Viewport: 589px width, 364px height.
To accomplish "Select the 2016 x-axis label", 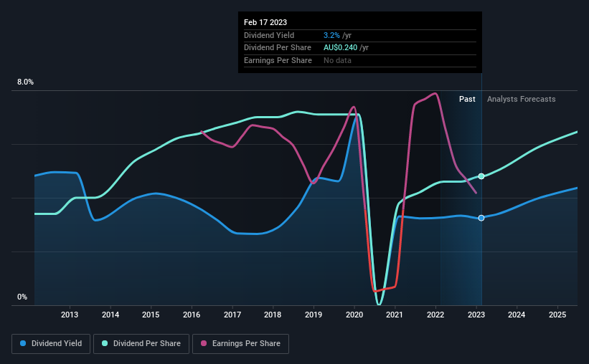I will 192,315.
